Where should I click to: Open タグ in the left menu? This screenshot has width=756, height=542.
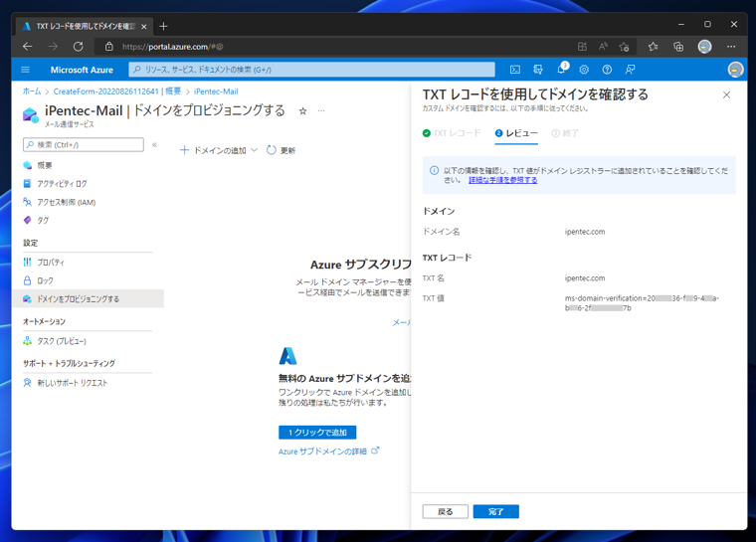[x=43, y=221]
